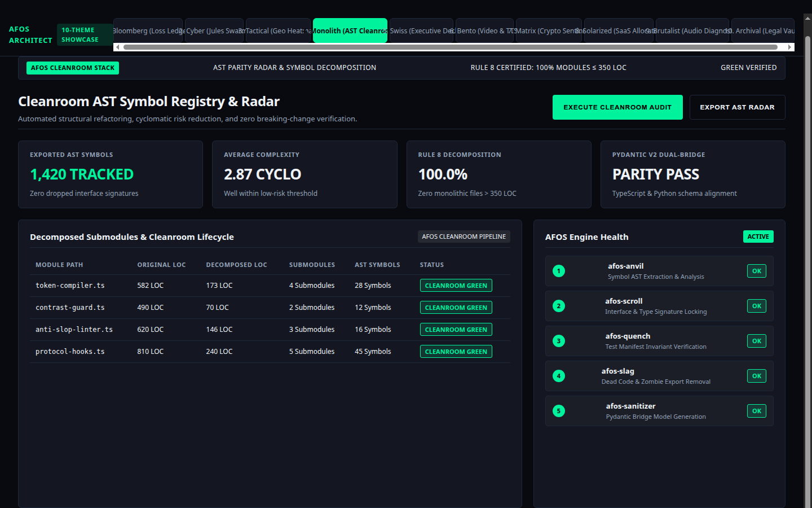Click the AFOS CLEANROOM STACK badge

[x=73, y=68]
